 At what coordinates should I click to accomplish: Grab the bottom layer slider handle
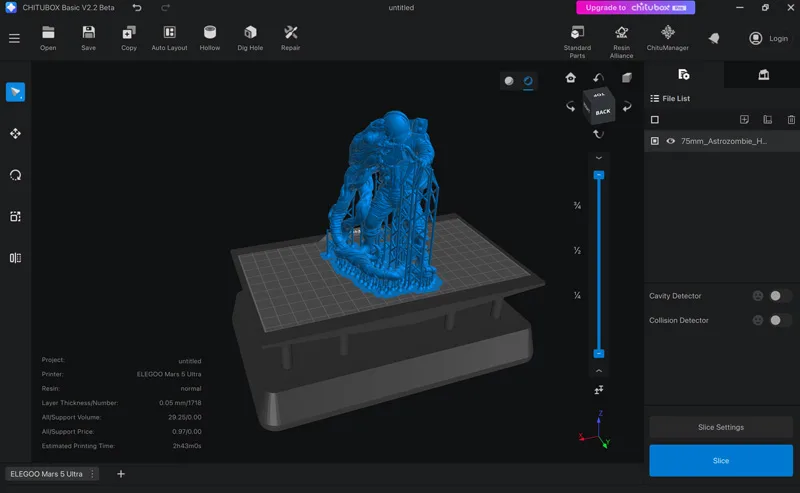pos(599,353)
